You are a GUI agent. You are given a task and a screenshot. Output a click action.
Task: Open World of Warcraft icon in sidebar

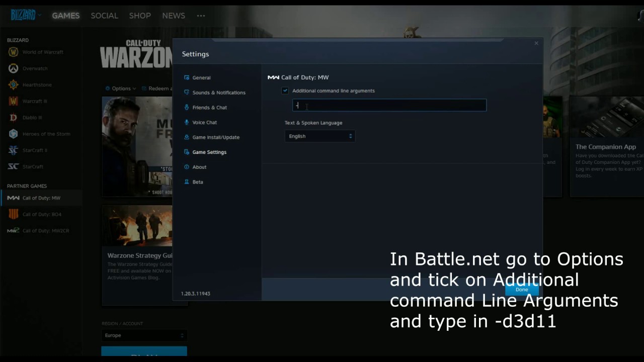(x=14, y=52)
